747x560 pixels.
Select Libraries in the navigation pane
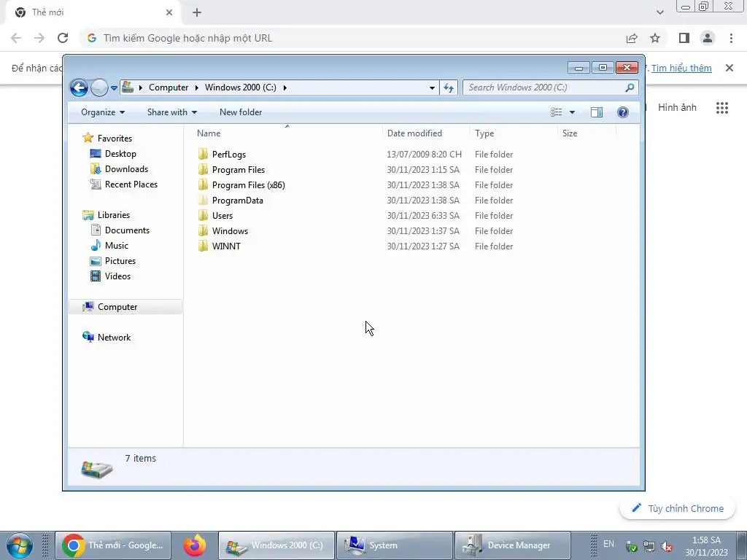click(113, 215)
